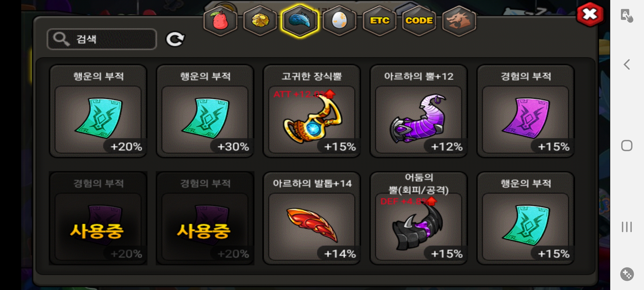Click the 검색 search input field
This screenshot has width=644, height=290.
pos(102,39)
